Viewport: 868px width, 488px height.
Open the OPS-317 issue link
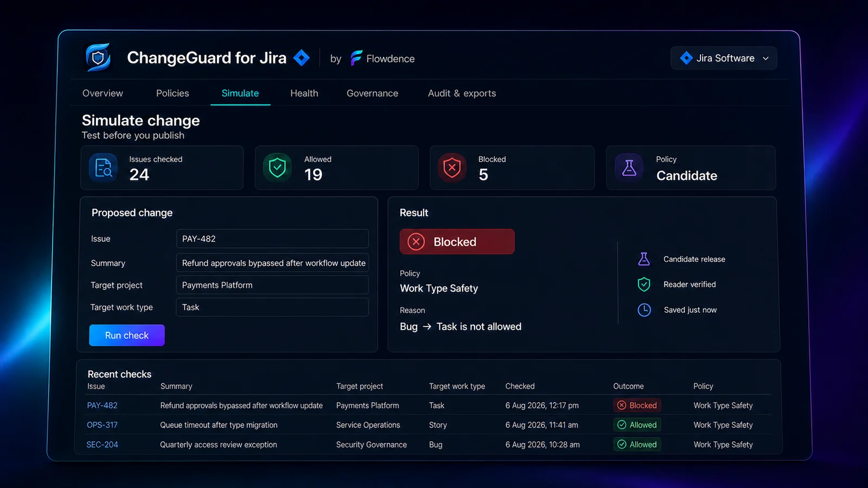pyautogui.click(x=102, y=425)
